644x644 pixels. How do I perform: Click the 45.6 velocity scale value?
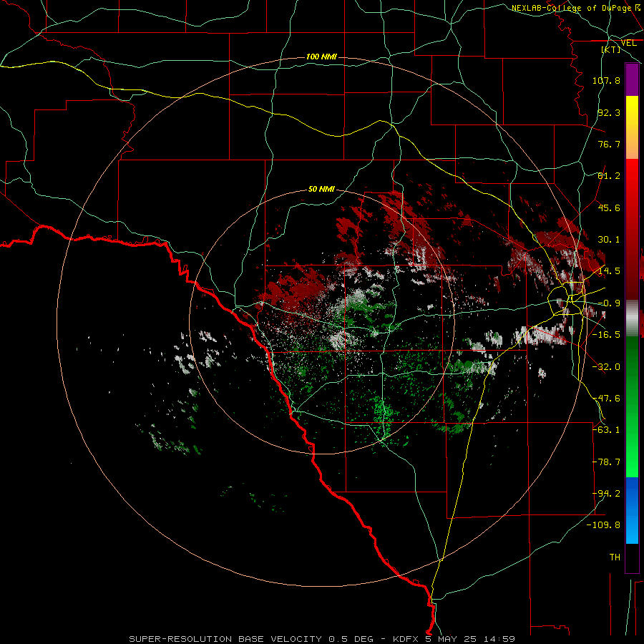click(609, 208)
